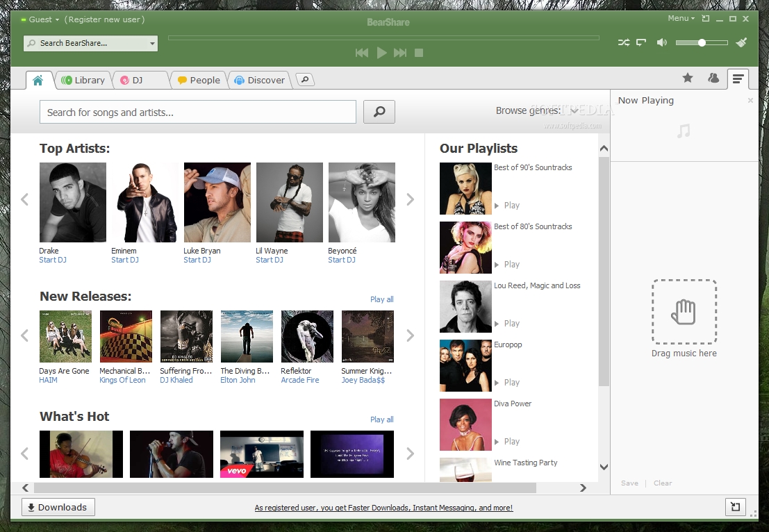
Task: Play Best of 80's Sountracks playlist
Action: [x=507, y=265]
